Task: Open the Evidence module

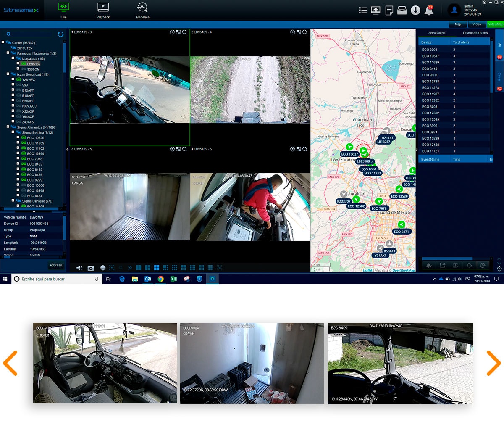Action: 142,10
